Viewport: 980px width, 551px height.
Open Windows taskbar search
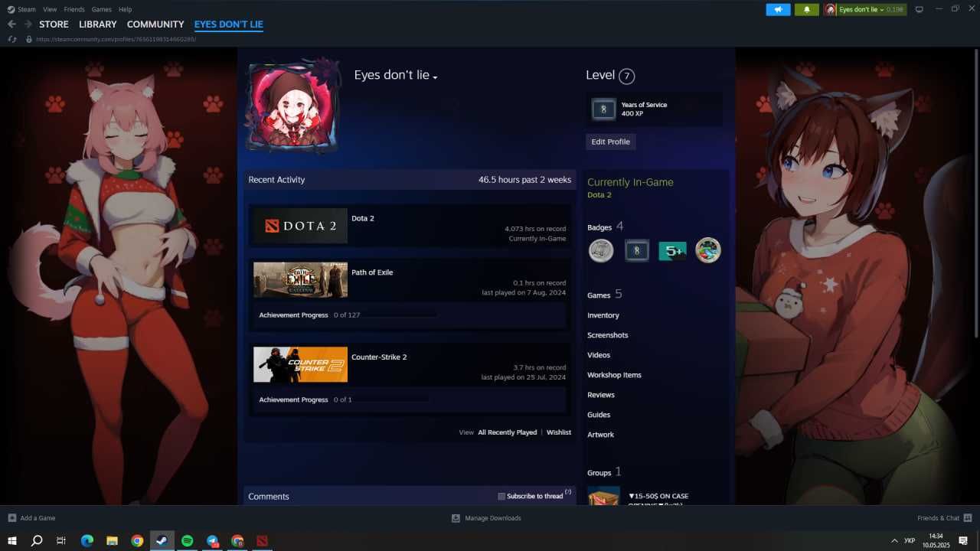click(x=36, y=540)
